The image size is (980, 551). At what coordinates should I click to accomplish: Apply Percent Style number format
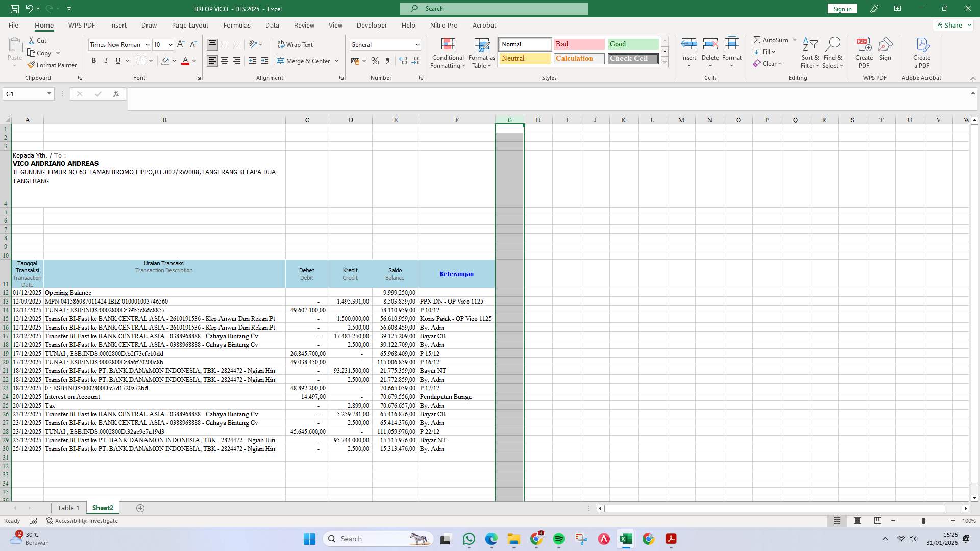pyautogui.click(x=375, y=61)
